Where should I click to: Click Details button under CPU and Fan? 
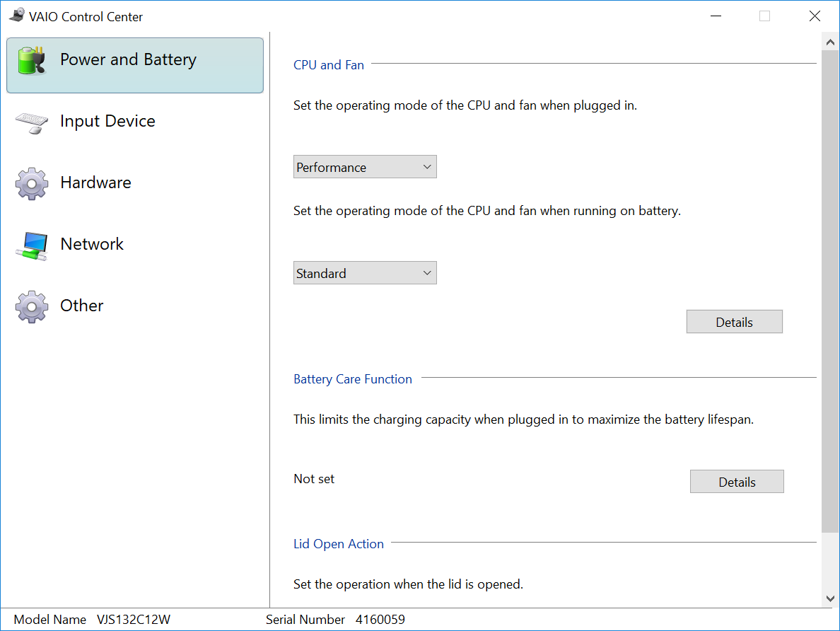tap(735, 322)
